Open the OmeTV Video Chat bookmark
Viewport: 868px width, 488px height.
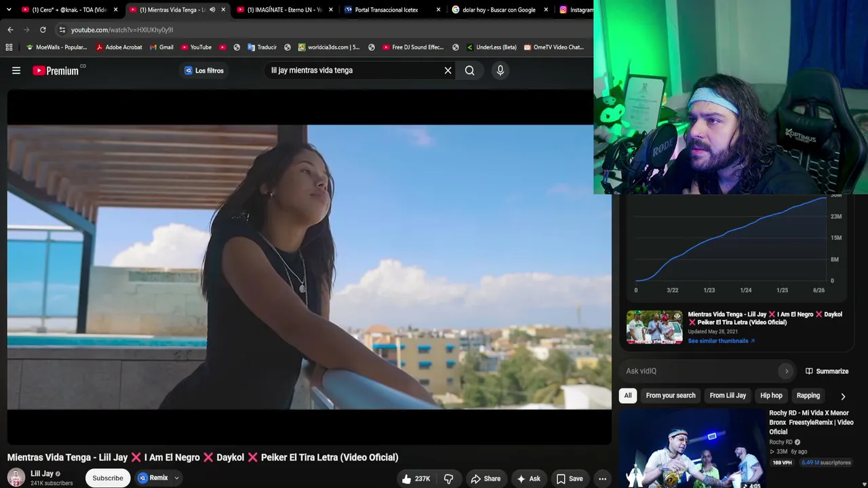click(553, 47)
